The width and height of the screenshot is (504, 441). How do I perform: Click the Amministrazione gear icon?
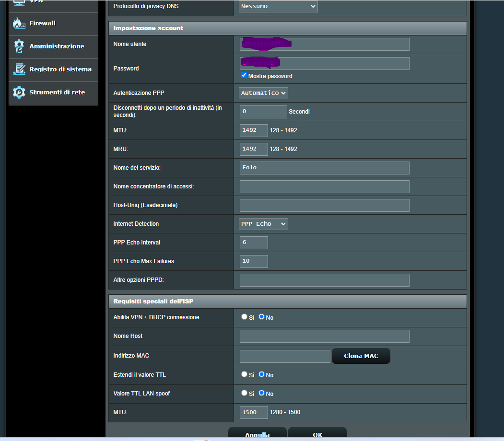tap(19, 46)
